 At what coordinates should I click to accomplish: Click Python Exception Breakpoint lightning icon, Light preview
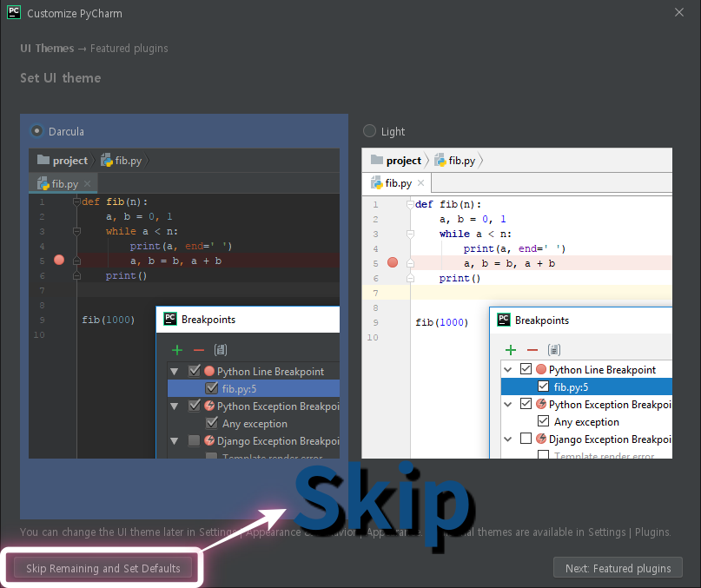(541, 404)
